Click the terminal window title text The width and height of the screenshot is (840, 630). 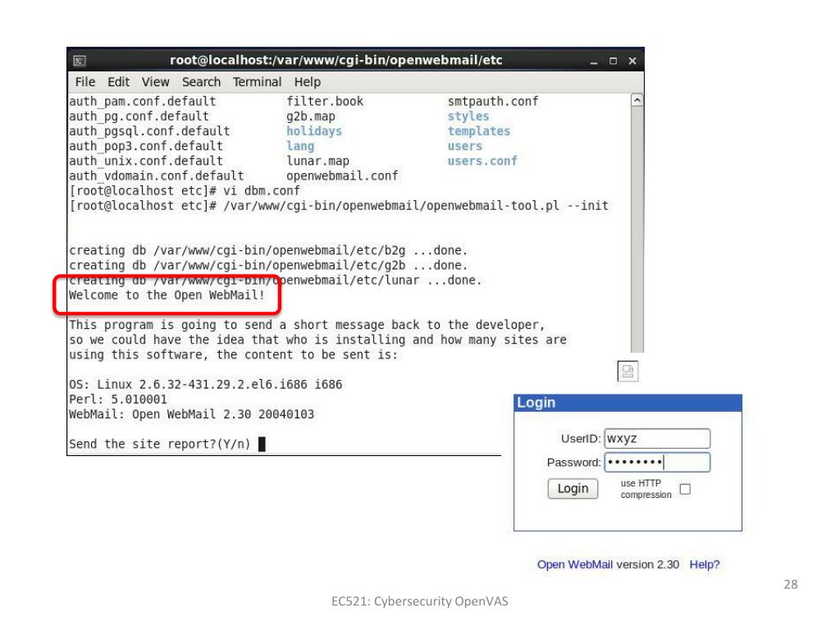(x=336, y=60)
